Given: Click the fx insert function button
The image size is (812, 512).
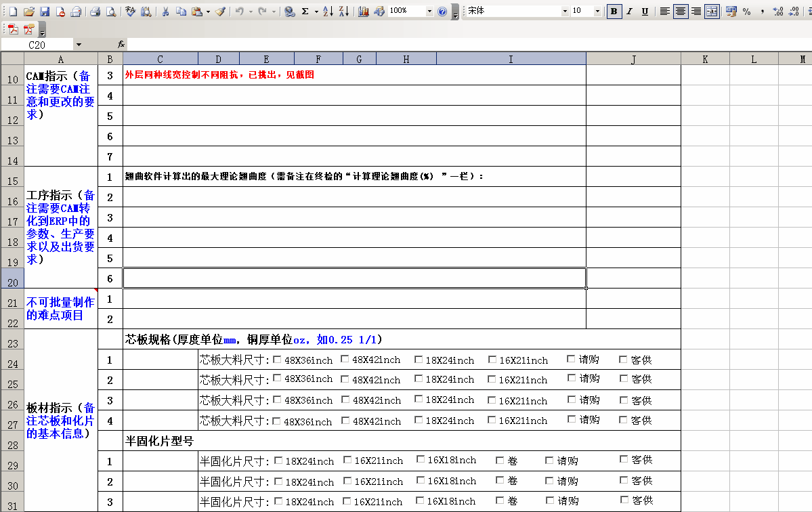Looking at the screenshot, I should pyautogui.click(x=121, y=45).
